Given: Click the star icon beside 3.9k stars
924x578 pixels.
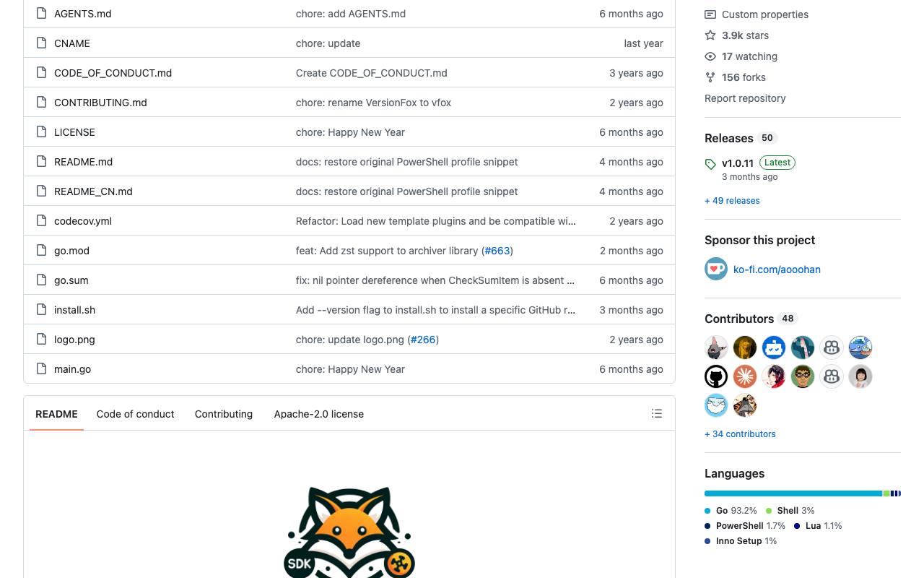Looking at the screenshot, I should 710,35.
